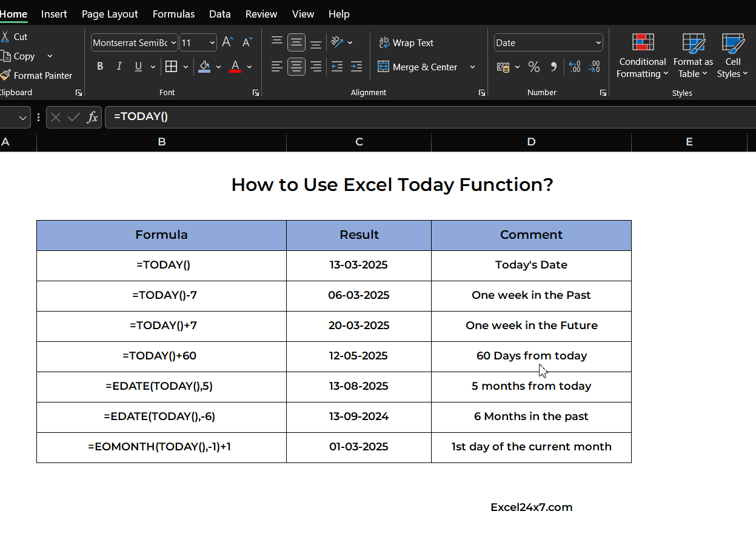Click the Orientation text rotation icon
The image size is (756, 534).
[x=337, y=42]
